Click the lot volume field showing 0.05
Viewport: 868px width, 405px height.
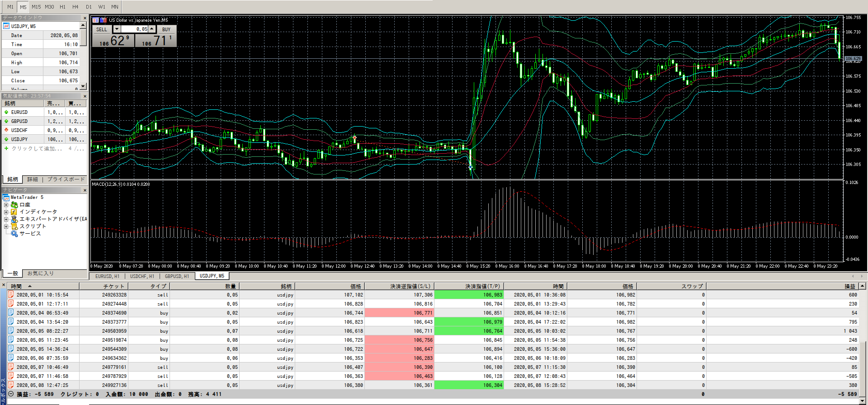(x=134, y=29)
